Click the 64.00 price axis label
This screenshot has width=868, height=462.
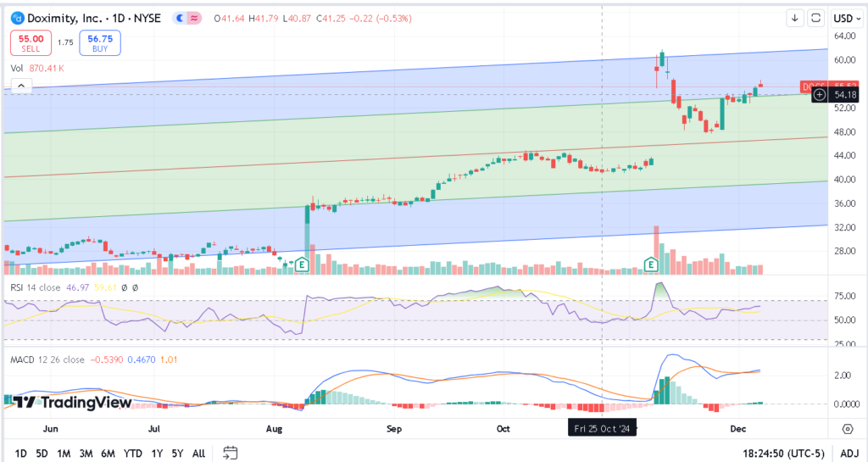845,36
